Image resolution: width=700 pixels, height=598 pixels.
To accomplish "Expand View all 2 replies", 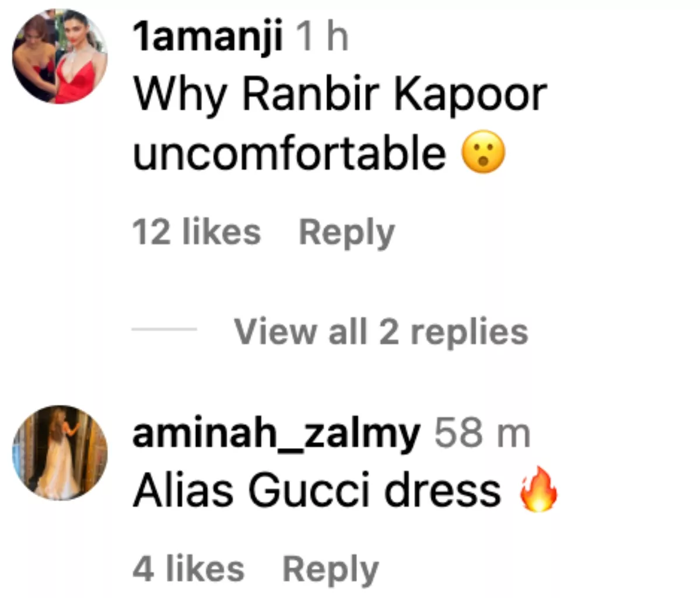I will (x=381, y=332).
